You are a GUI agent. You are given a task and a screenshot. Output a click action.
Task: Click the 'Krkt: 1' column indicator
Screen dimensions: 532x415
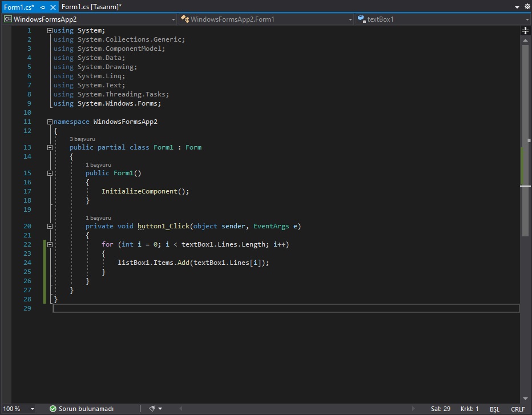pos(470,409)
